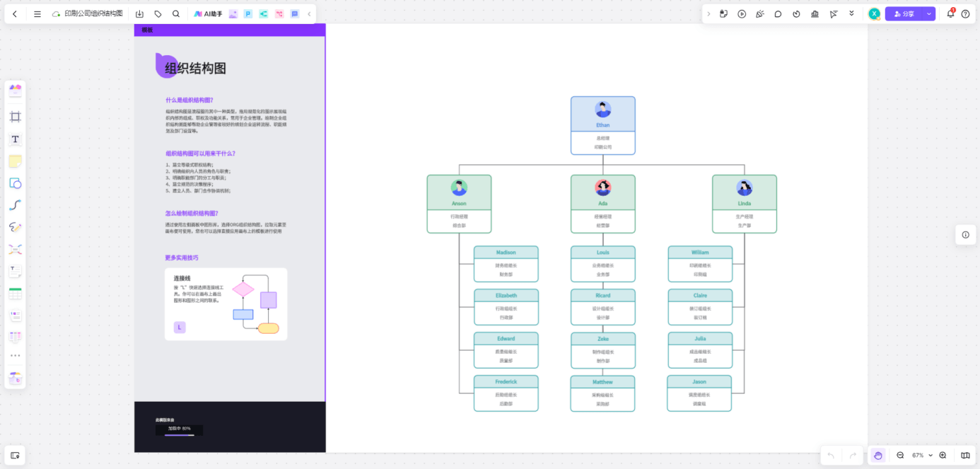980x469 pixels.
Task: Select the connector line tool
Action: (x=15, y=205)
